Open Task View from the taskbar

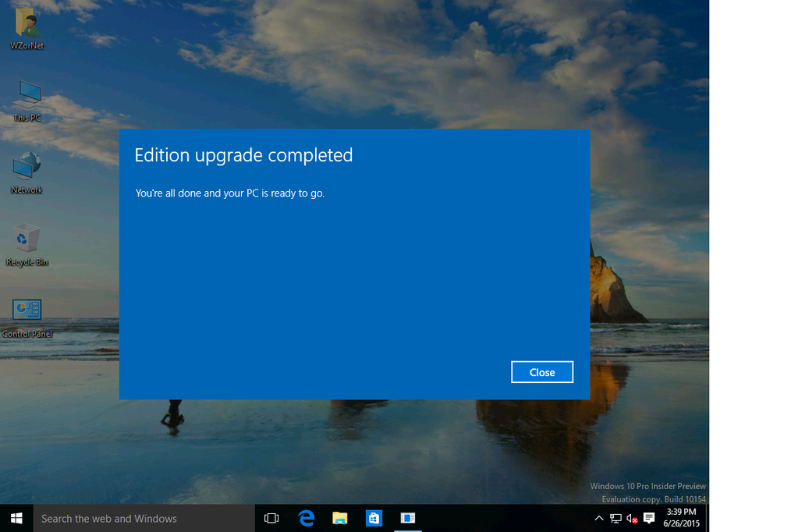tap(271, 518)
